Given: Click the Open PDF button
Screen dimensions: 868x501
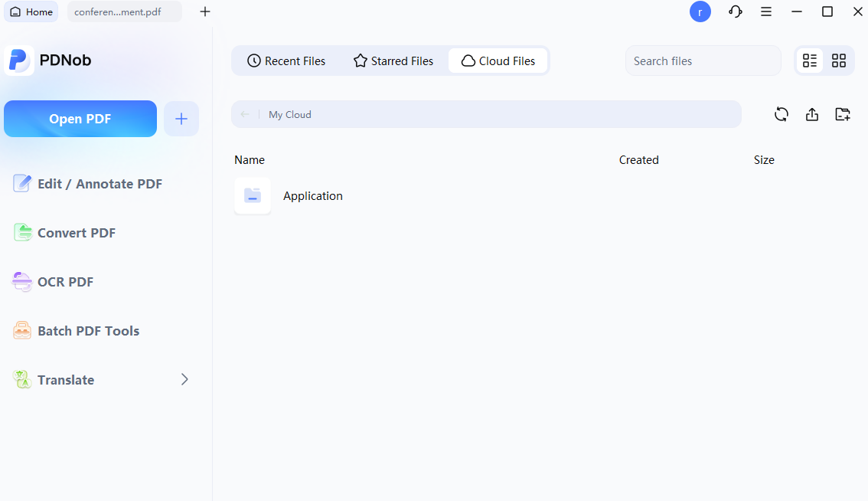Looking at the screenshot, I should pyautogui.click(x=80, y=119).
